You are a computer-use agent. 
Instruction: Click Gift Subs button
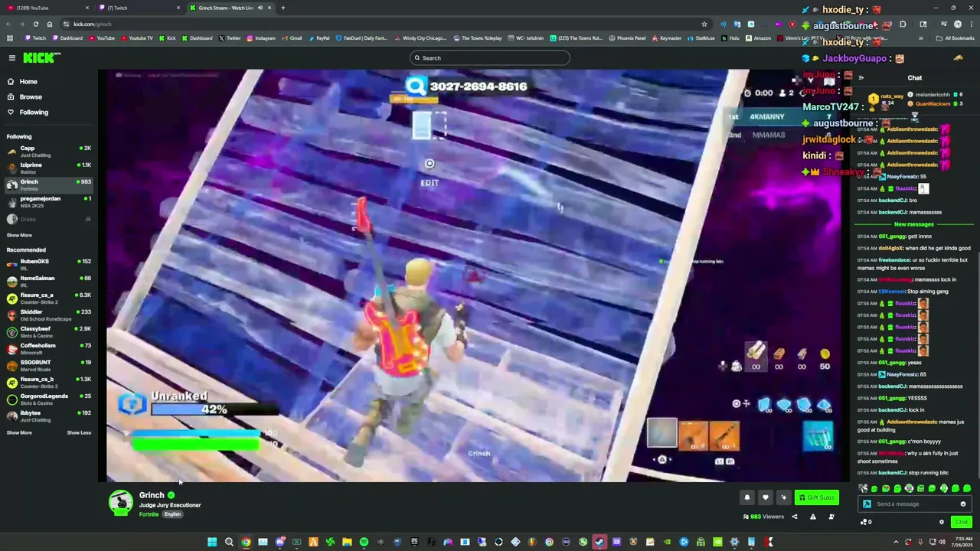tap(816, 497)
